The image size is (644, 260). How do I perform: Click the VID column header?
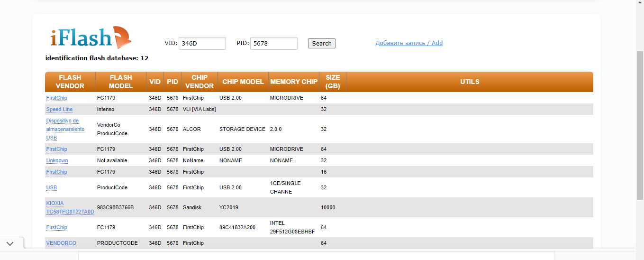(155, 82)
